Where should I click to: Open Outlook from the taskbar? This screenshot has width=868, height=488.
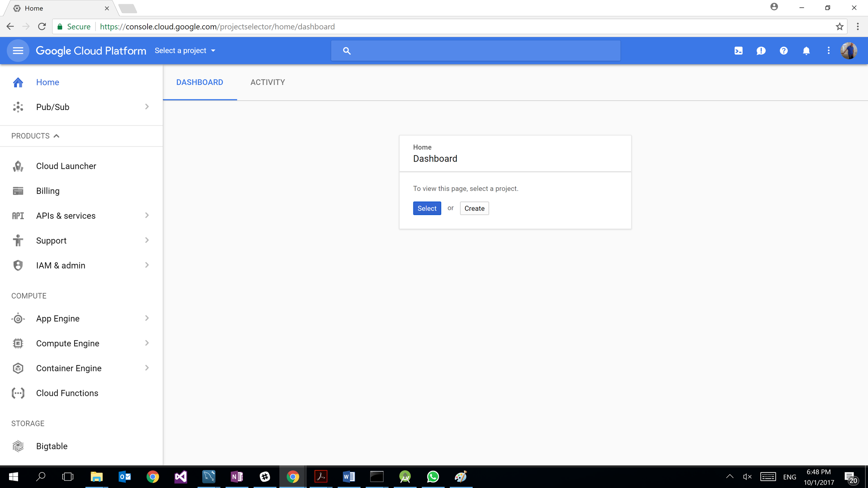coord(125,477)
